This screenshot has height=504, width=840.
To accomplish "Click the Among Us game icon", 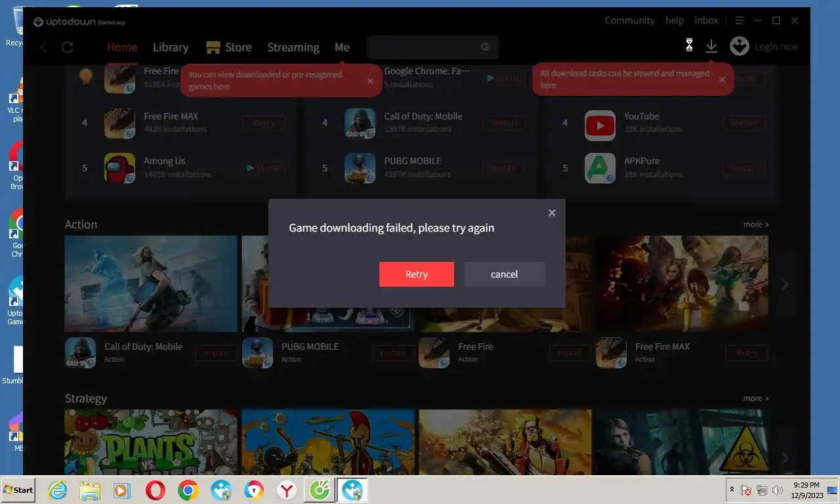I will tap(119, 168).
